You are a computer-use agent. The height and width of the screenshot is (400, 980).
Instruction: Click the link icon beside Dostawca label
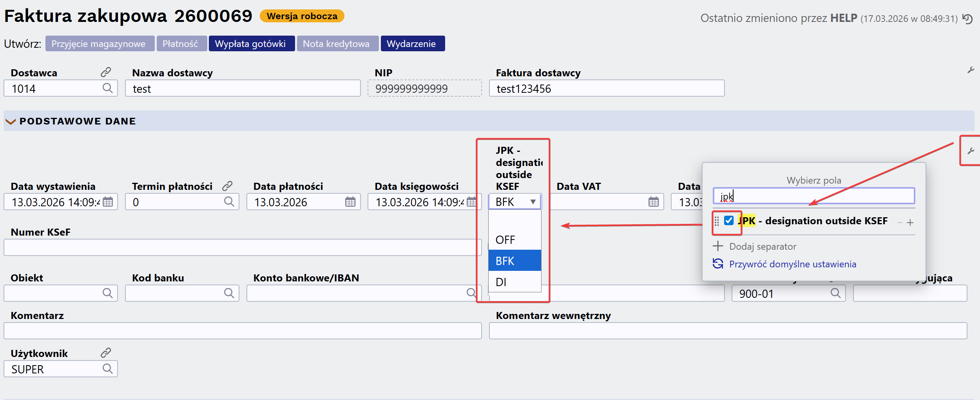106,72
